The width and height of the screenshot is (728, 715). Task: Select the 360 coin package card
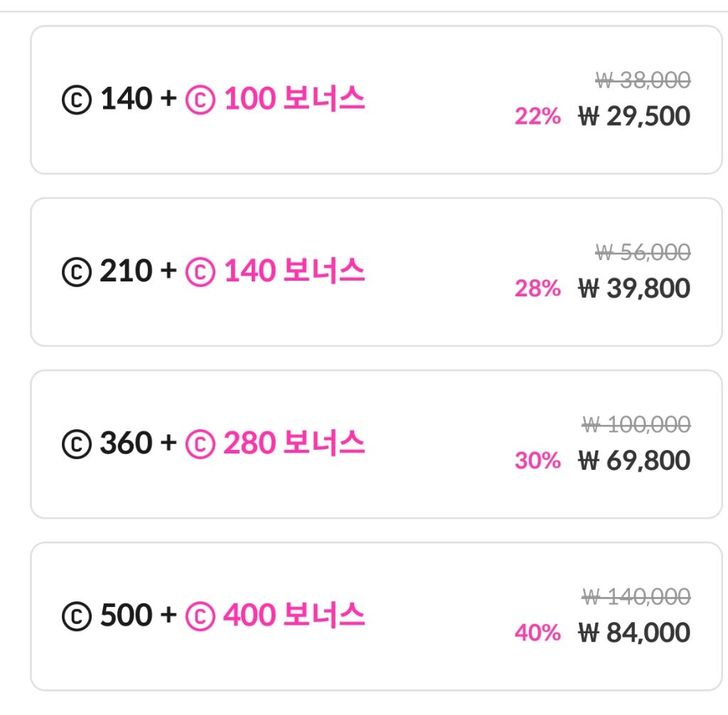coord(376,444)
